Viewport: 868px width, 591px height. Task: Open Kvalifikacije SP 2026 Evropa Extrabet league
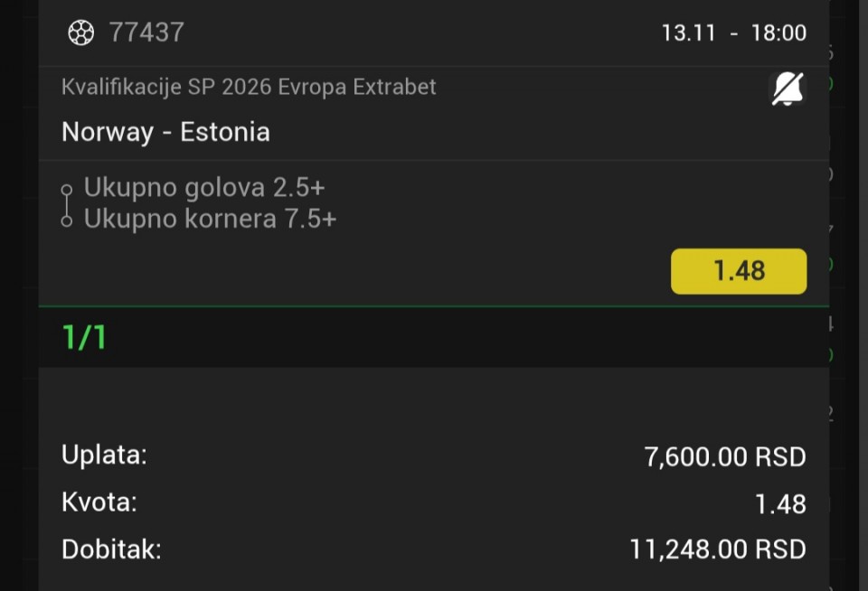tap(249, 87)
